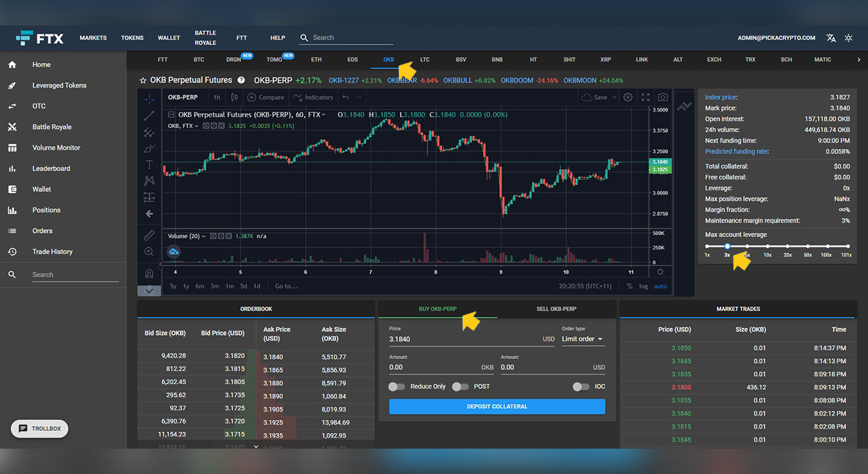Open the candlestick chart style selector
This screenshot has height=474, width=868.
[x=234, y=97]
